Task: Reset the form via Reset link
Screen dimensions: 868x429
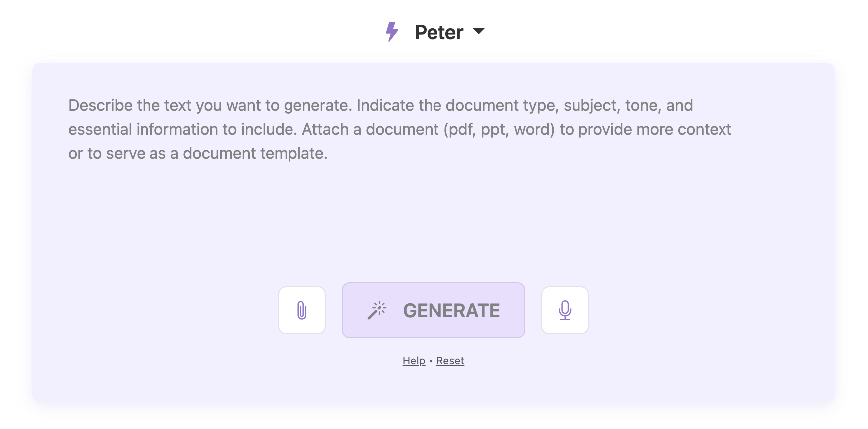Action: [450, 360]
